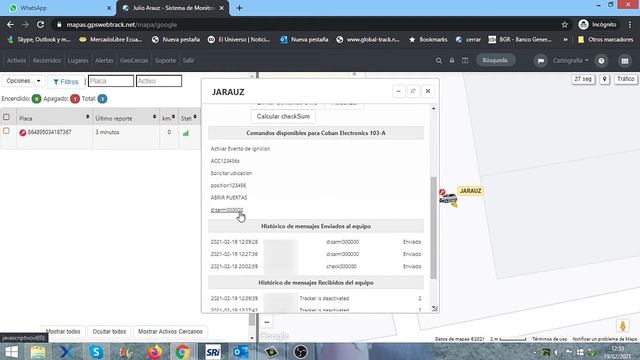Click the Otros marcadores bookmarks folder
Viewport: 640px width, 360px height.
(x=606, y=40)
